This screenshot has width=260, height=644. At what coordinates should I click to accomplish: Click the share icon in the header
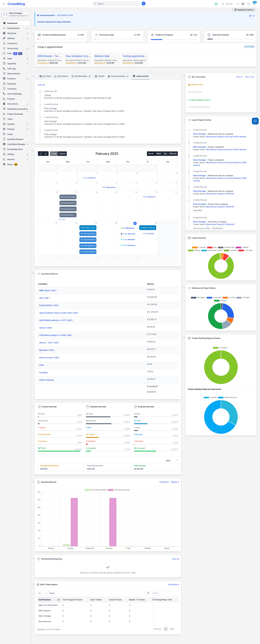point(238,4)
